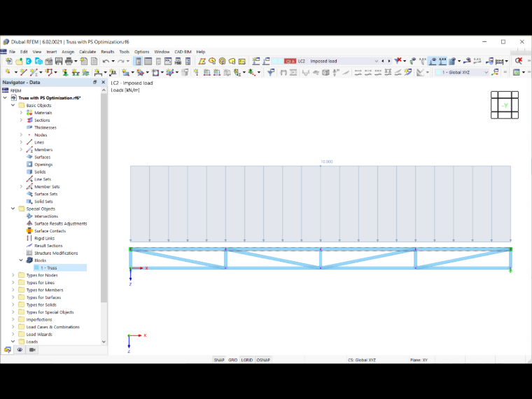Image resolution: width=532 pixels, height=399 pixels.
Task: Toggle OSNAP in the status bar
Action: [263, 360]
